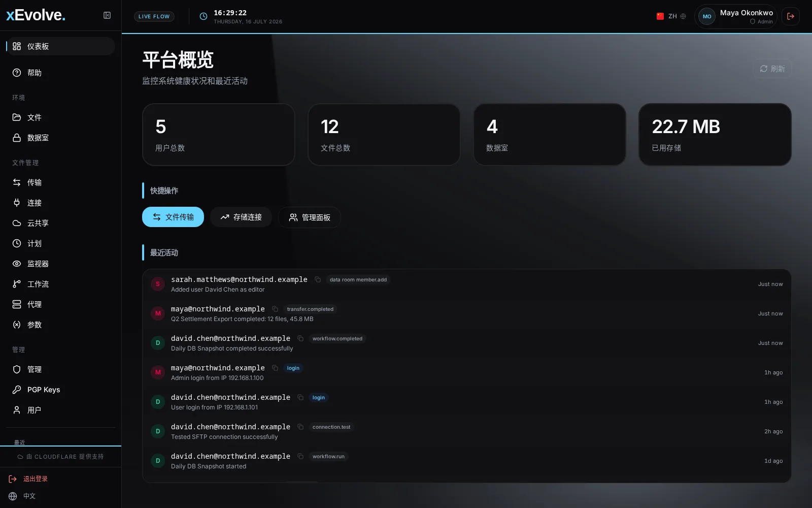
Task: Click the data room member.add tag
Action: (358, 279)
